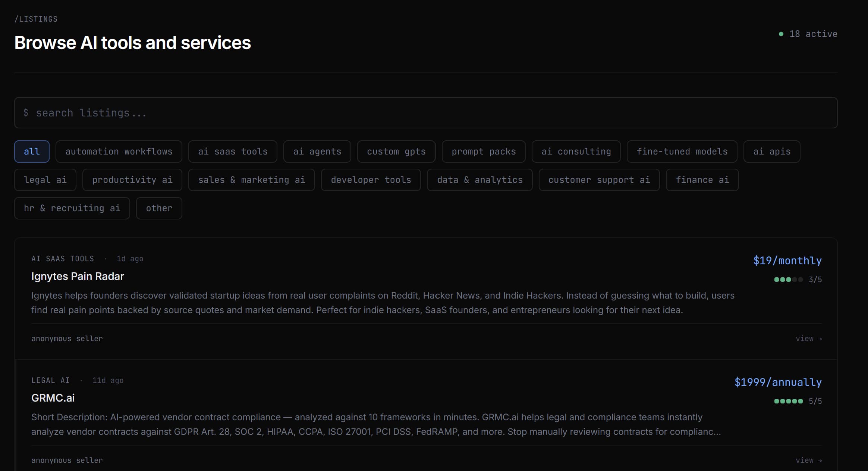Click the green active status dot

point(781,34)
